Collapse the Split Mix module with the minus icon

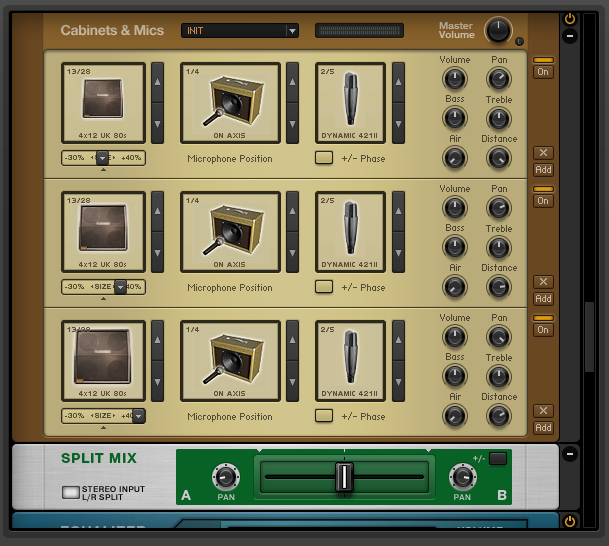coord(570,454)
